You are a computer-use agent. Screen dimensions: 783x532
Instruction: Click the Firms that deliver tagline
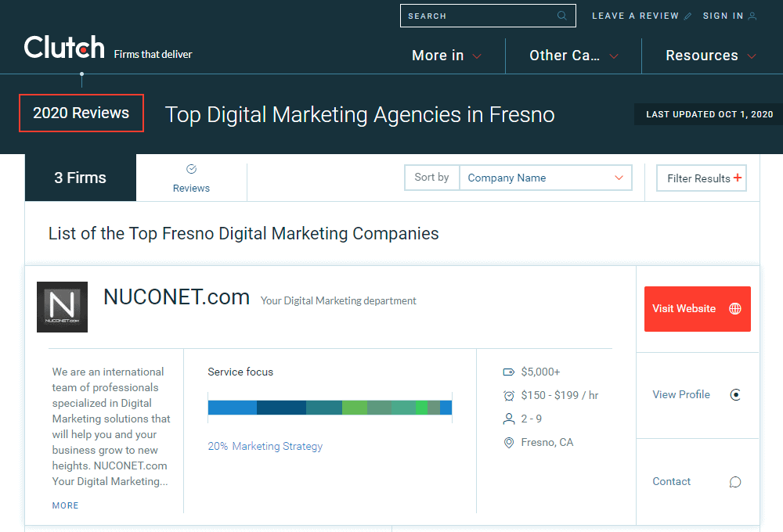click(153, 55)
